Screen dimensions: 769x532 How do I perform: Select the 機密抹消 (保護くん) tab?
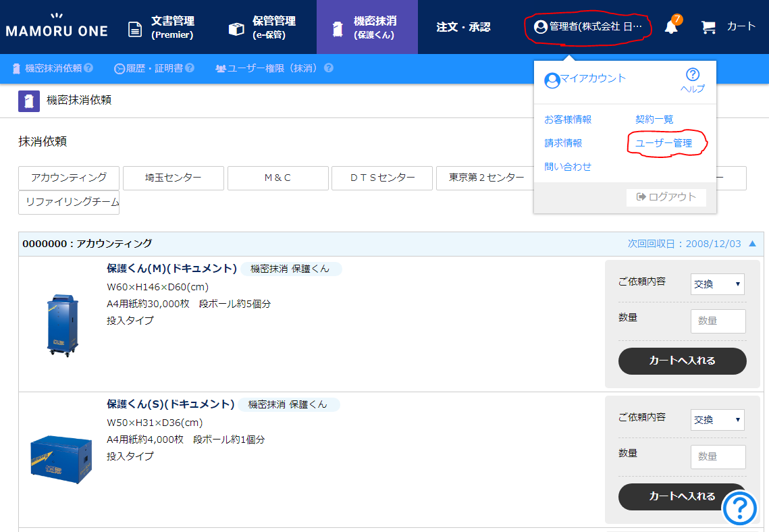(367, 28)
